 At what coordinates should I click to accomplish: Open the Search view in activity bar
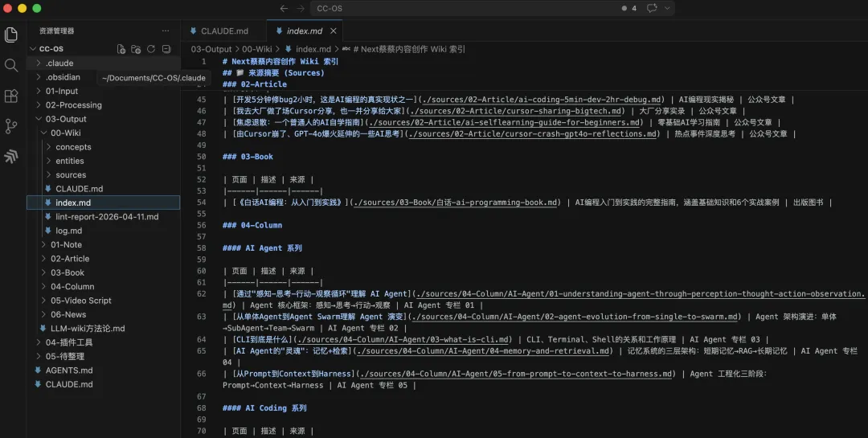(11, 65)
